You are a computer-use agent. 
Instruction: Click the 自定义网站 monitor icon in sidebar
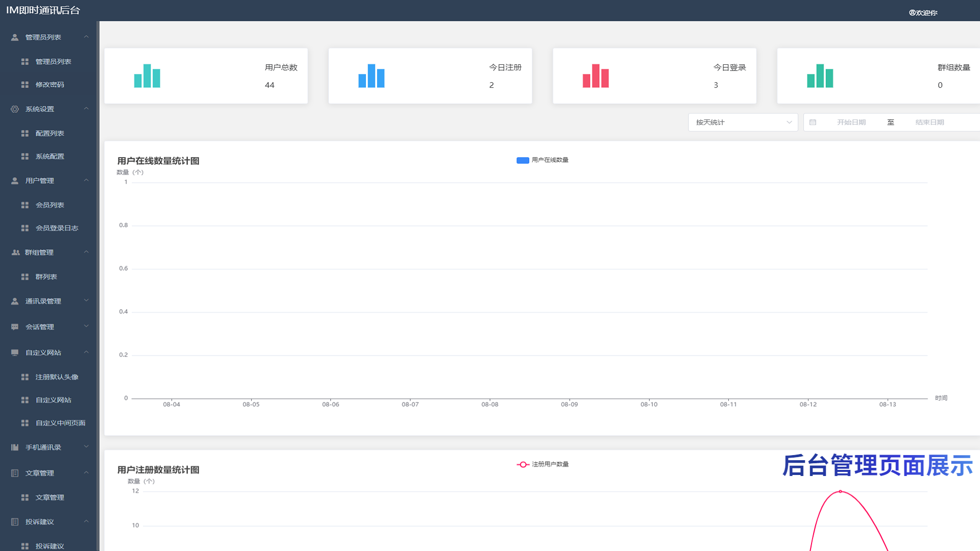click(x=15, y=353)
